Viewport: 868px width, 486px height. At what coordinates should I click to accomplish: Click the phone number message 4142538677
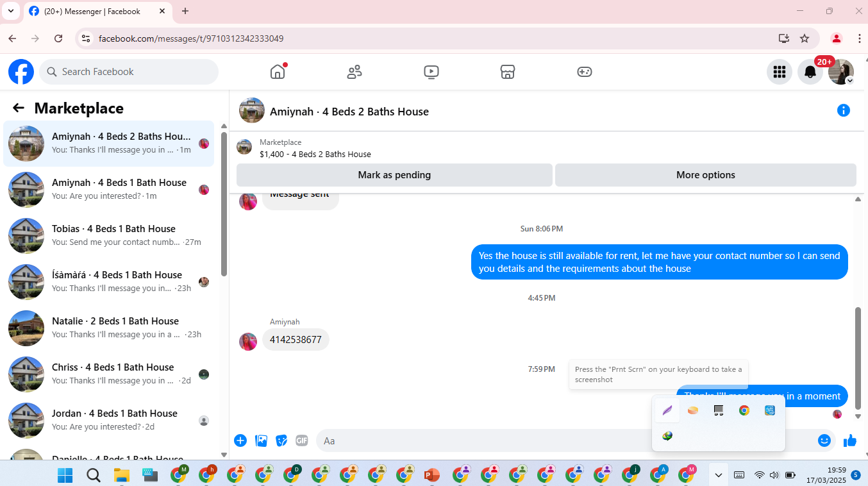[x=296, y=339]
